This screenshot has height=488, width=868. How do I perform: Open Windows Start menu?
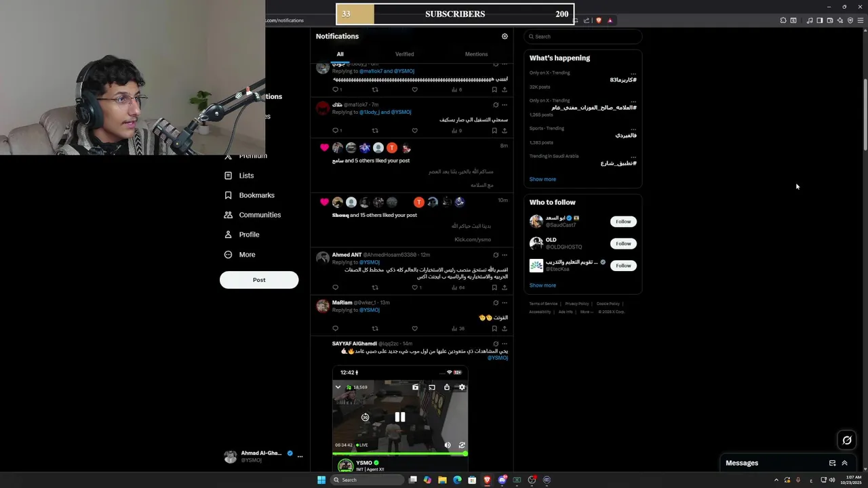click(321, 480)
